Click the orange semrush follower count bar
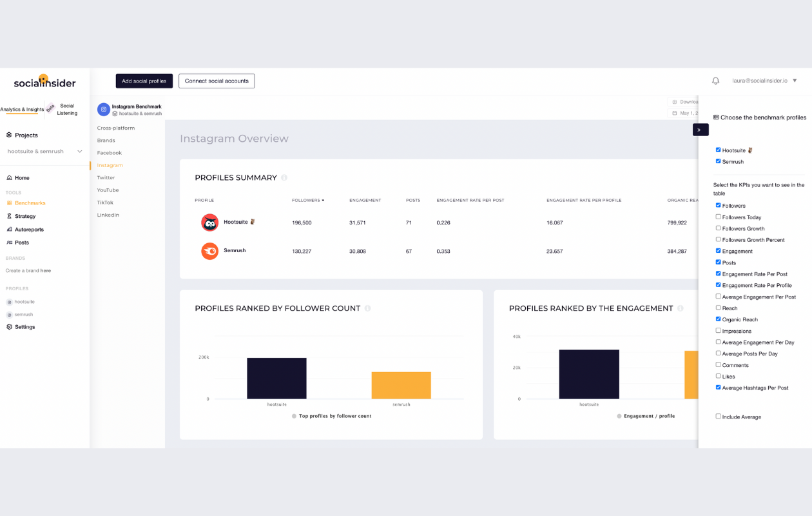 coord(401,385)
